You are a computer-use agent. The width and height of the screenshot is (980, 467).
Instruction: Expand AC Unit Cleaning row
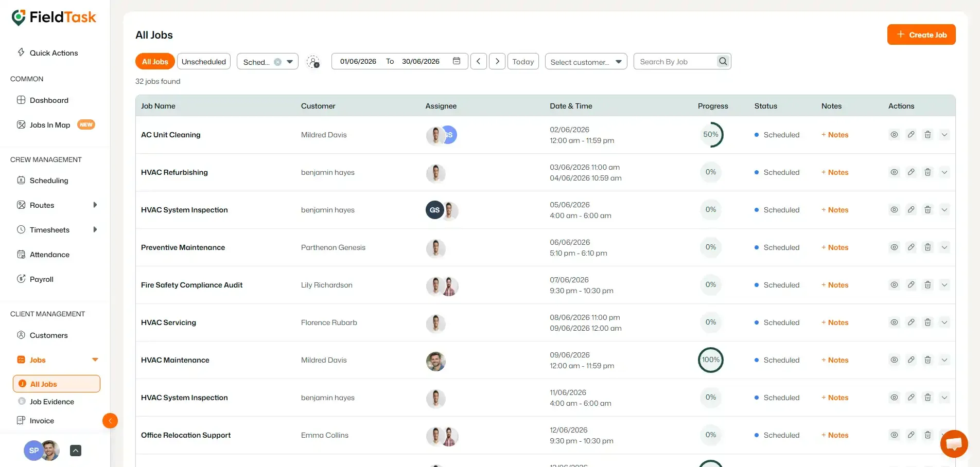[x=944, y=135]
